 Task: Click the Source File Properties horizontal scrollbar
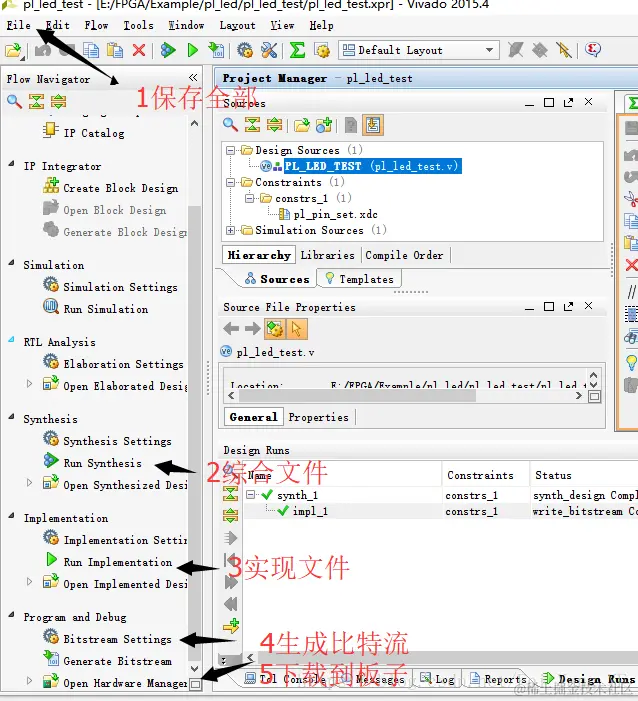(358, 396)
